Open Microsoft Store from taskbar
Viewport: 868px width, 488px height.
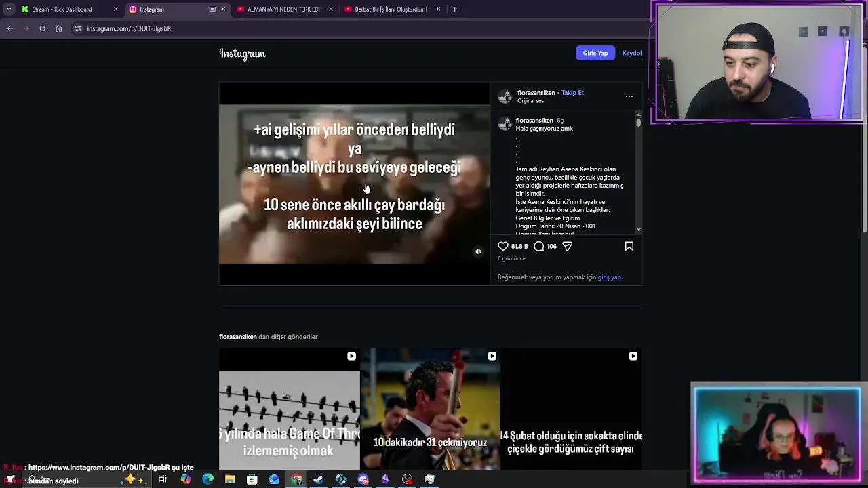coord(252,479)
